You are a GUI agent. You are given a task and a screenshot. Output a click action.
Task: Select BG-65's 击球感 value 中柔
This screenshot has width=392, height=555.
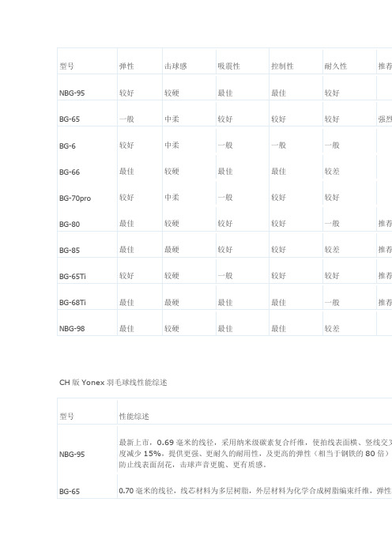coord(172,119)
